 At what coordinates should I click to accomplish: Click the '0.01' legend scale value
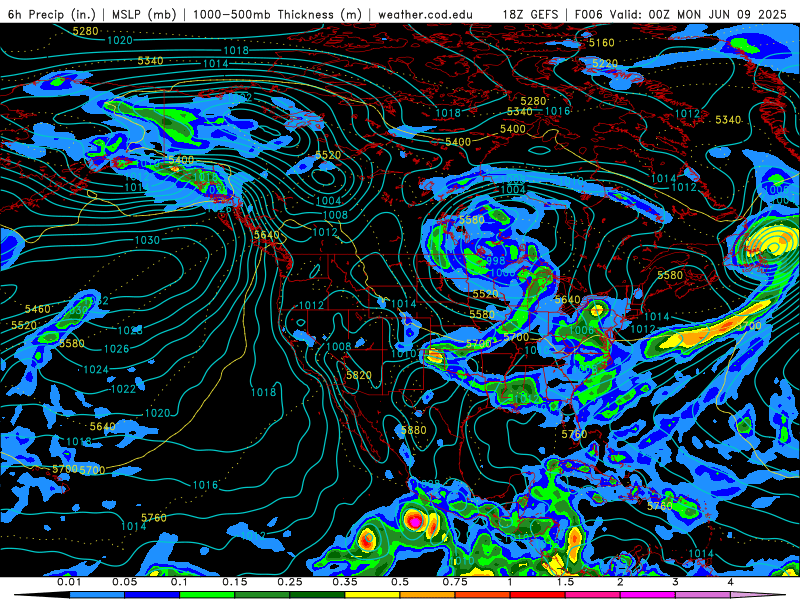coord(69,582)
